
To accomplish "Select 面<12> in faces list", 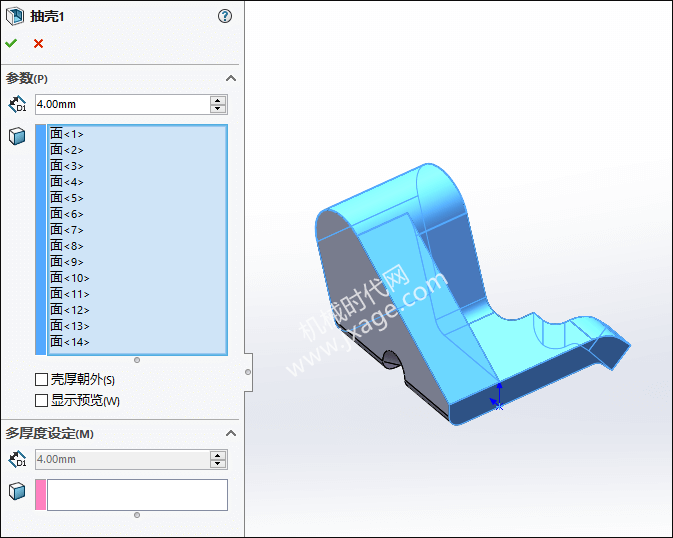I will 70,310.
